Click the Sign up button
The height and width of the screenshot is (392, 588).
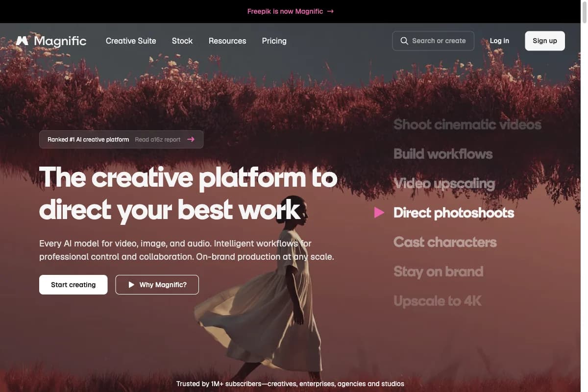tap(545, 41)
